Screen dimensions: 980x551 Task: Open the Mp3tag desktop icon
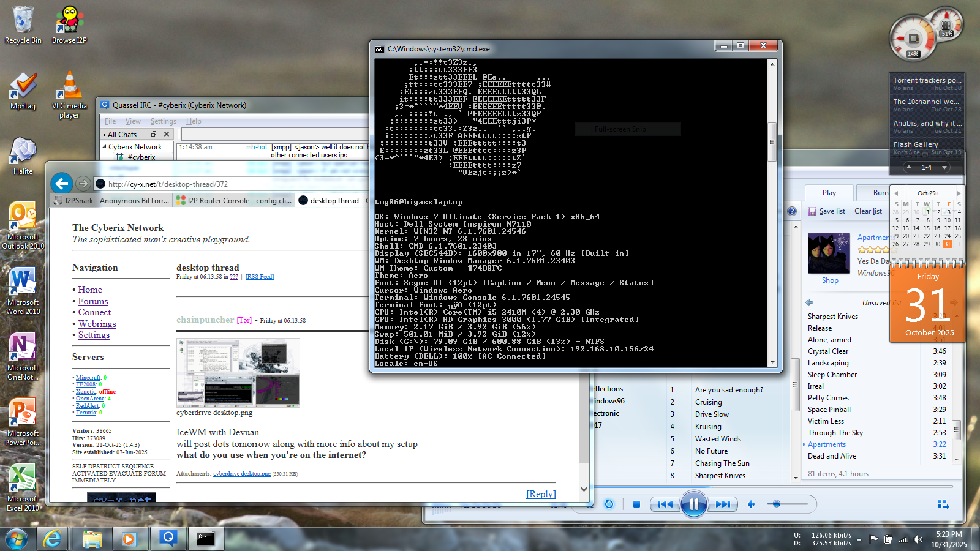23,91
